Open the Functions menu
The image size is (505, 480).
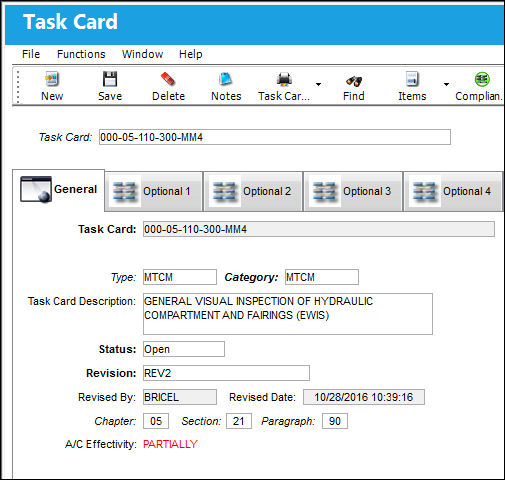click(x=81, y=54)
